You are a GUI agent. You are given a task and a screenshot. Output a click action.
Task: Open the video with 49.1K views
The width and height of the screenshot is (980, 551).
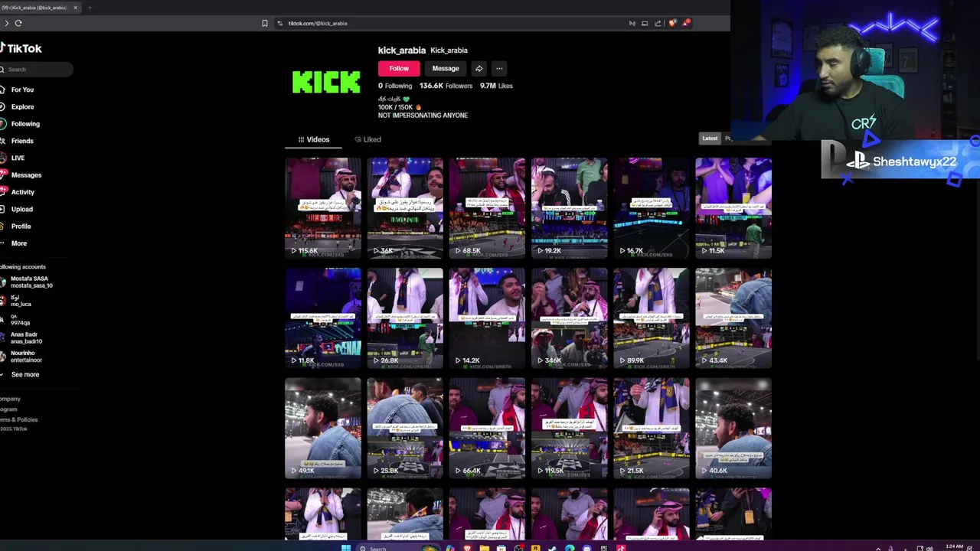[x=323, y=429]
